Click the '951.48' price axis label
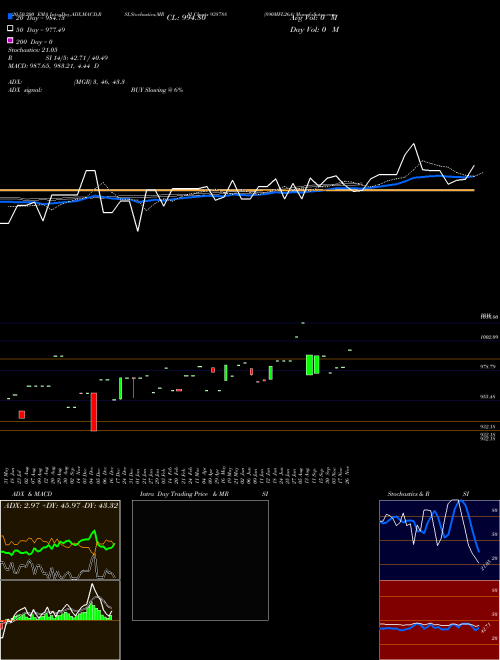The height and width of the screenshot is (660, 500). tap(488, 397)
